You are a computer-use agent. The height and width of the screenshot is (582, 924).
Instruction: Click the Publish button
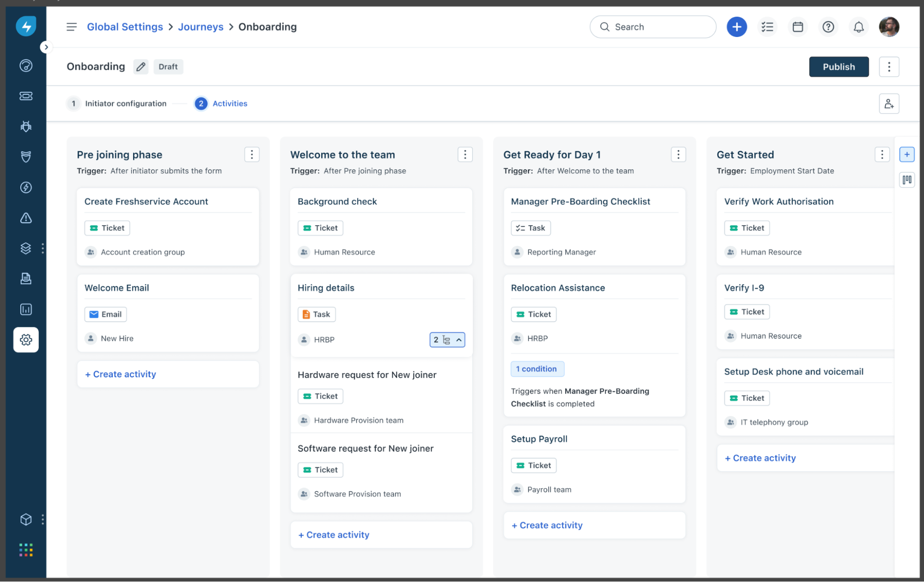point(838,67)
